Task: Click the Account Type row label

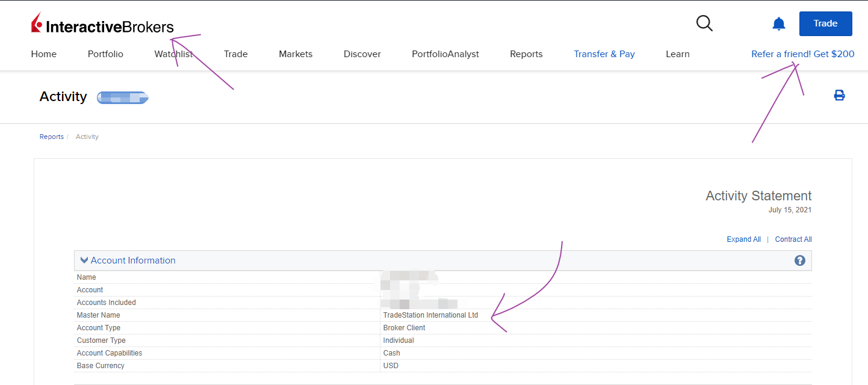Action: point(99,328)
